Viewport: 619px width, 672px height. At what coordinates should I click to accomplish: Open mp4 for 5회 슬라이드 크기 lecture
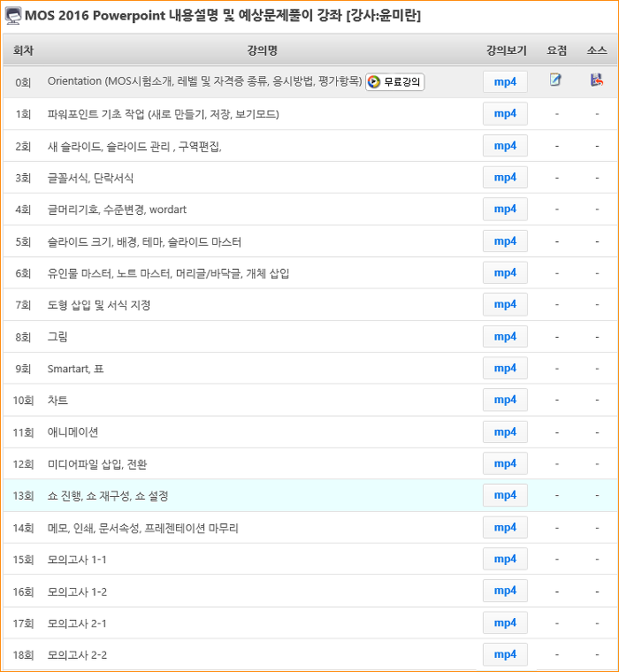(505, 241)
